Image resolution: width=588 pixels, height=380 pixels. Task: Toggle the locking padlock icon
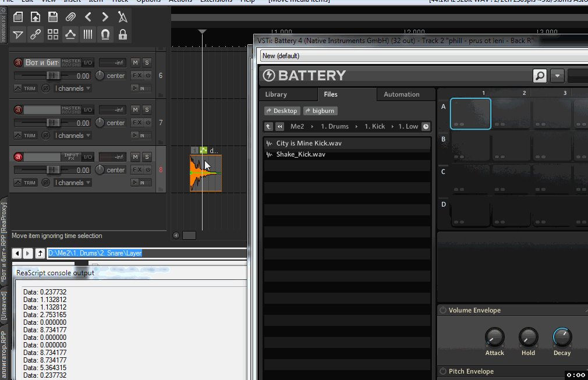point(123,35)
